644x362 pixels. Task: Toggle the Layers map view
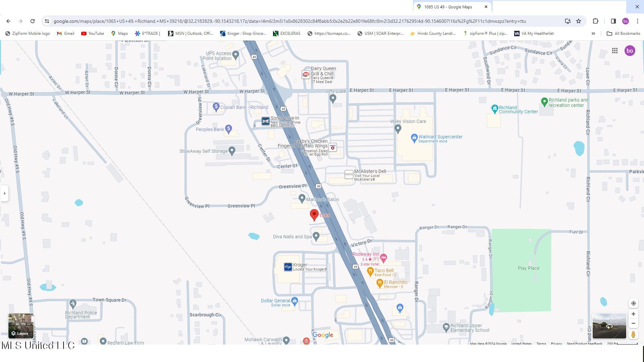21,326
